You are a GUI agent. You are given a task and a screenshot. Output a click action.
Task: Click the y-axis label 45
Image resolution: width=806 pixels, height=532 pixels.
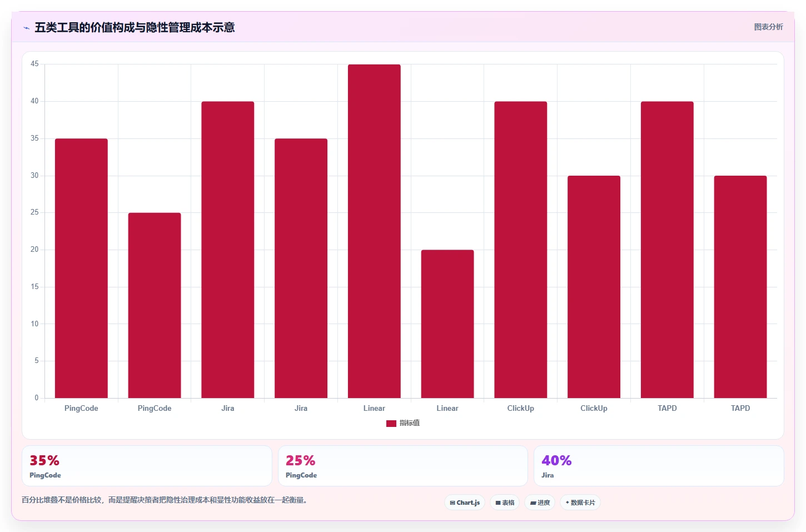(34, 64)
